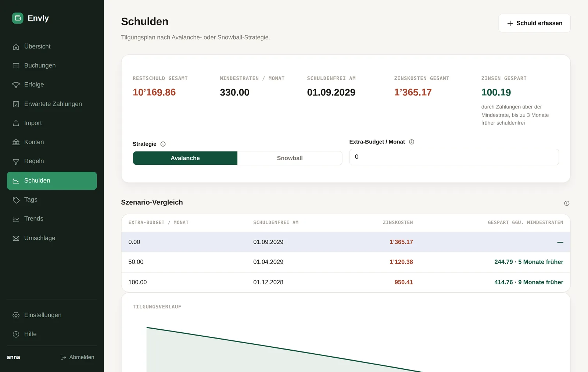The image size is (588, 372).
Task: Click the Envly wallet logo icon
Action: coord(18,18)
